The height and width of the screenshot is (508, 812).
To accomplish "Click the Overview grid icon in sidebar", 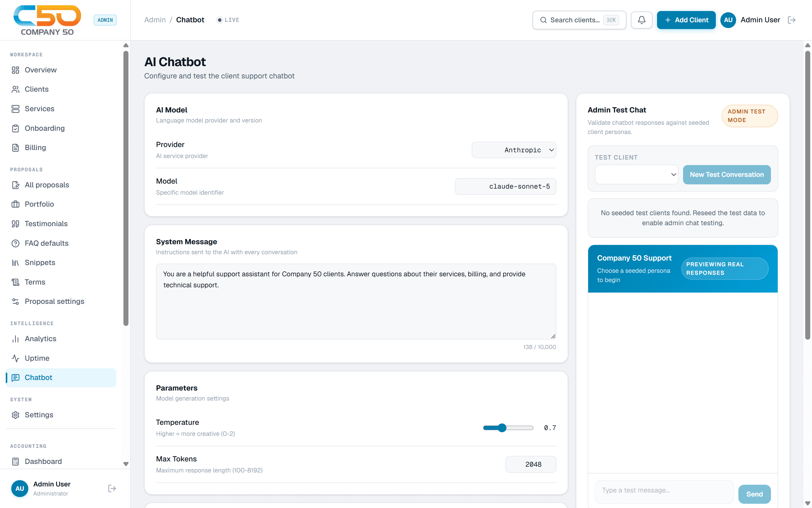I will pyautogui.click(x=16, y=70).
